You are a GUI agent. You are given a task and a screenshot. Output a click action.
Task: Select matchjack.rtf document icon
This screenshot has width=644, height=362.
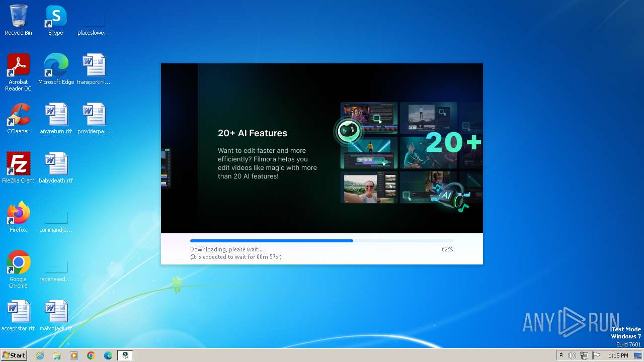tap(56, 315)
